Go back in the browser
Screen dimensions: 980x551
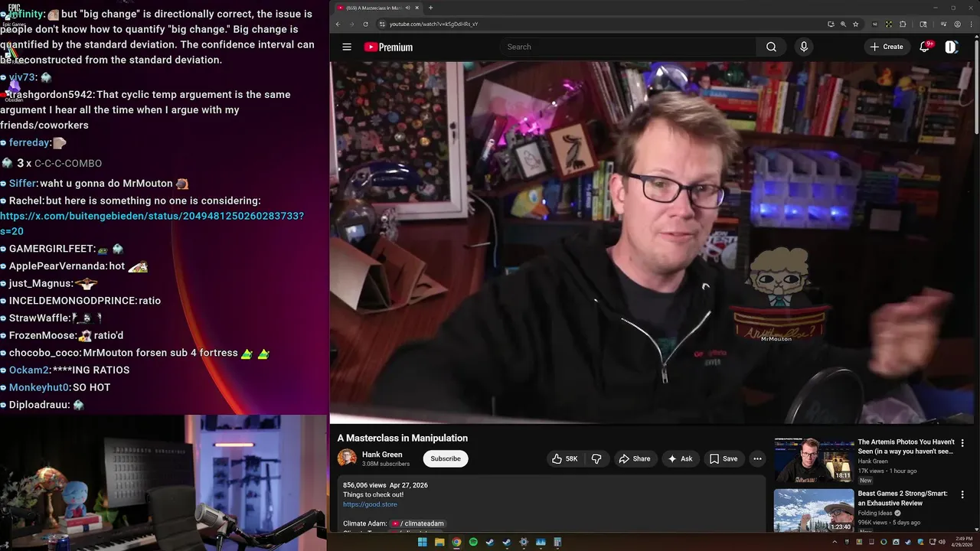pyautogui.click(x=338, y=24)
